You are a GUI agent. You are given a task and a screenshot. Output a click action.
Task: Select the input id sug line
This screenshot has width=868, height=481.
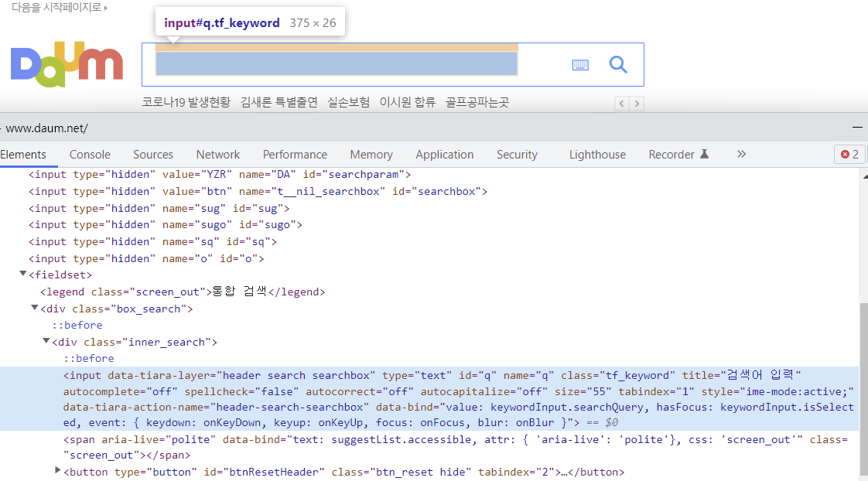159,209
